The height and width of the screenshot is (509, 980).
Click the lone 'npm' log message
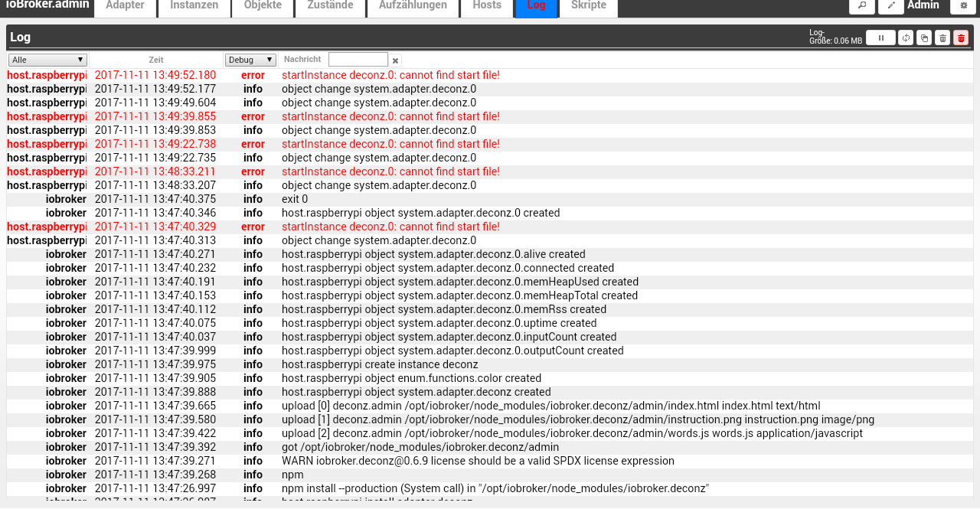[293, 475]
